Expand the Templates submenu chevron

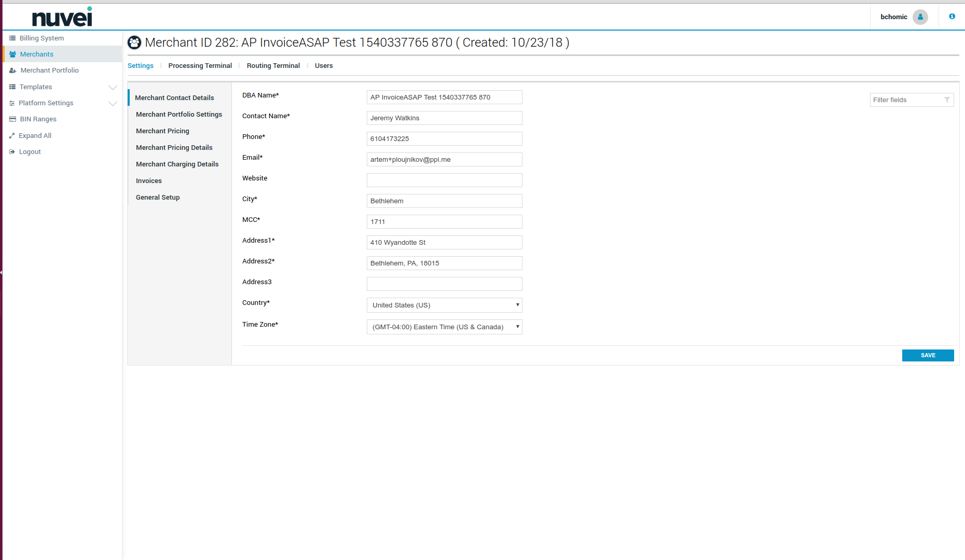(x=113, y=87)
